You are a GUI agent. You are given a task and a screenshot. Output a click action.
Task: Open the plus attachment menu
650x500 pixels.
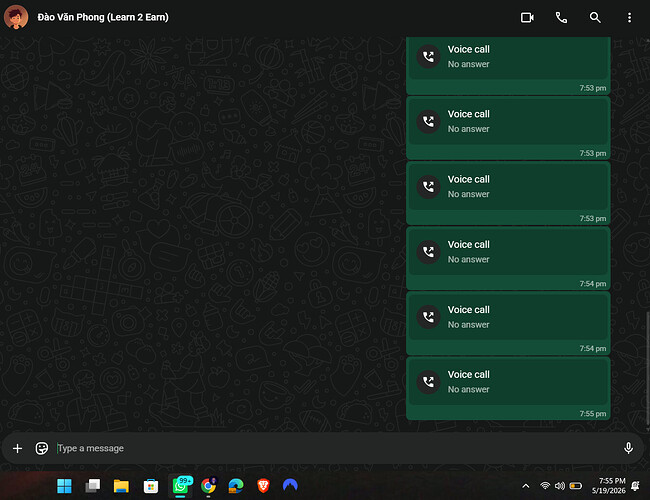(17, 448)
